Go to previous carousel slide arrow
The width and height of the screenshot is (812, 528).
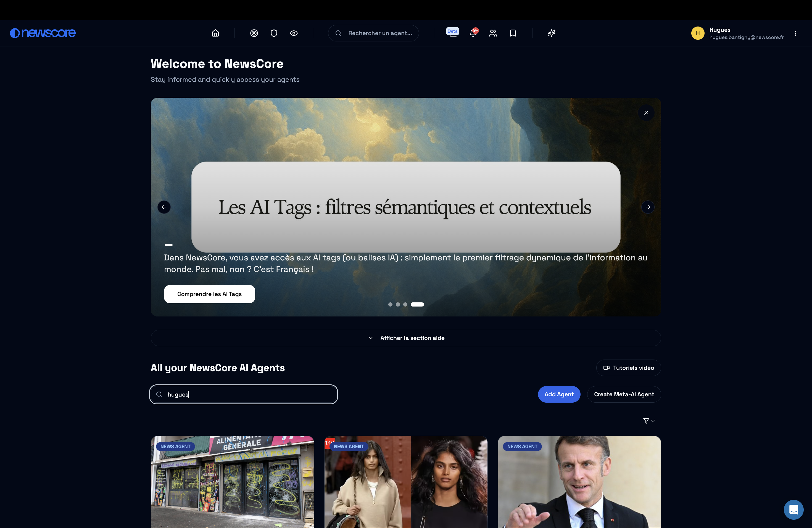(164, 207)
